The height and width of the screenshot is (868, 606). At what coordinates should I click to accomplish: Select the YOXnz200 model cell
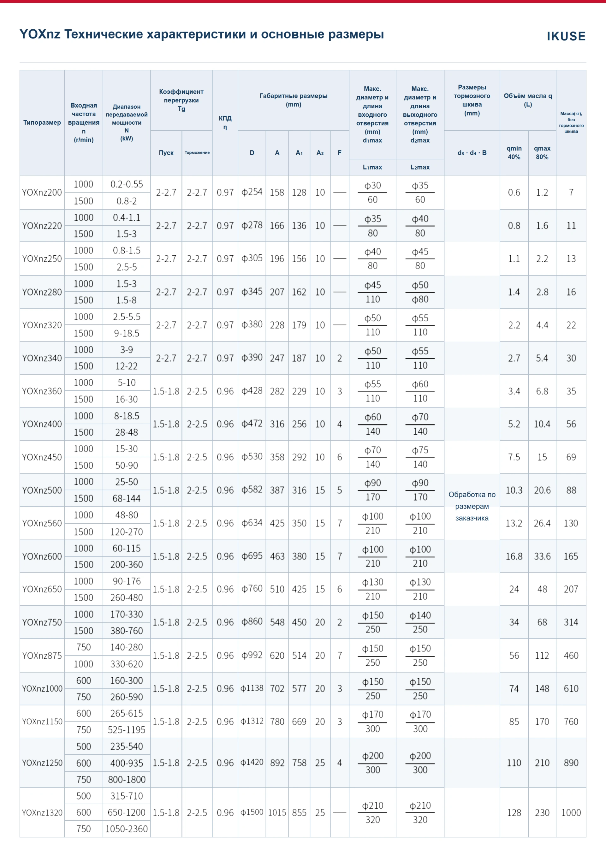tap(42, 192)
